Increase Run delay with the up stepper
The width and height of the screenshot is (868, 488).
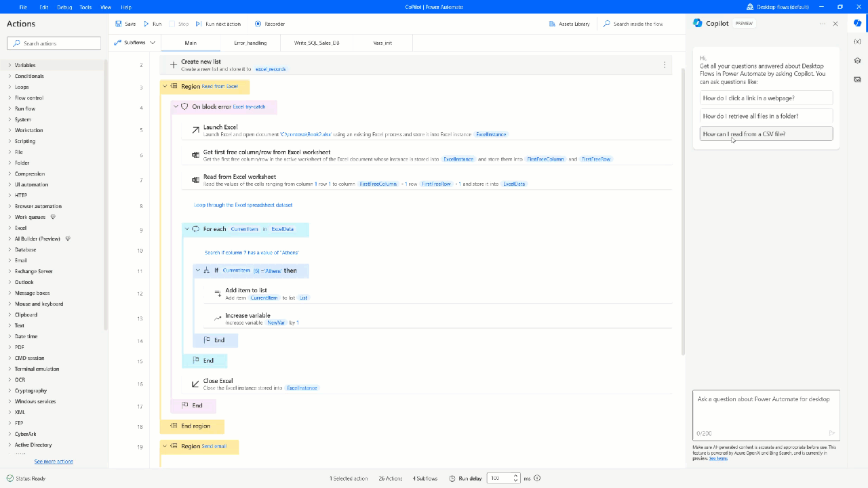(515, 475)
